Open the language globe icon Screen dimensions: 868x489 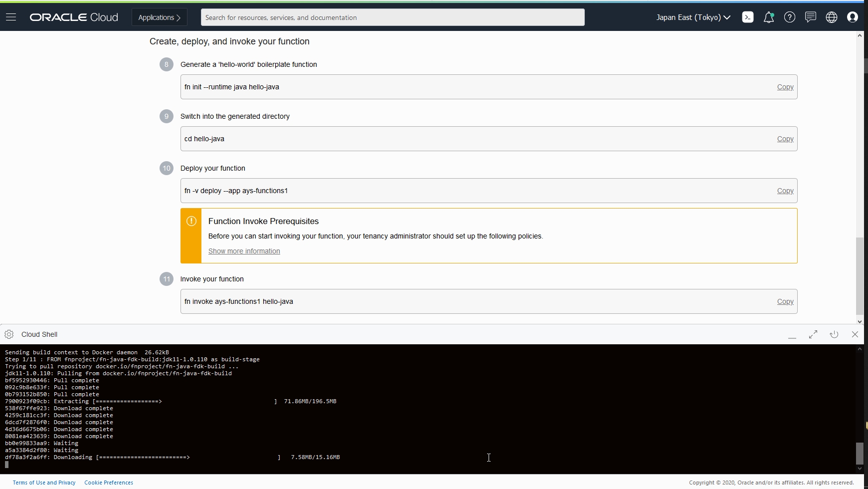832,17
